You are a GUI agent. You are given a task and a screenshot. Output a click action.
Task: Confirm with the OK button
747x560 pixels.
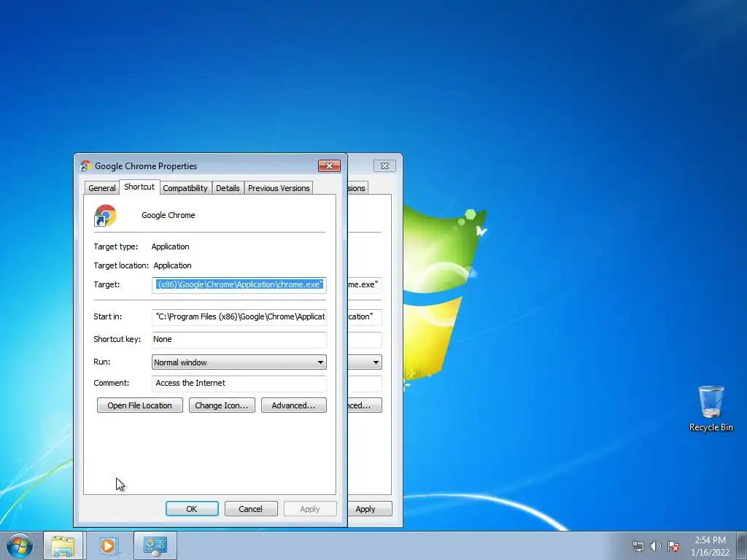click(x=192, y=508)
